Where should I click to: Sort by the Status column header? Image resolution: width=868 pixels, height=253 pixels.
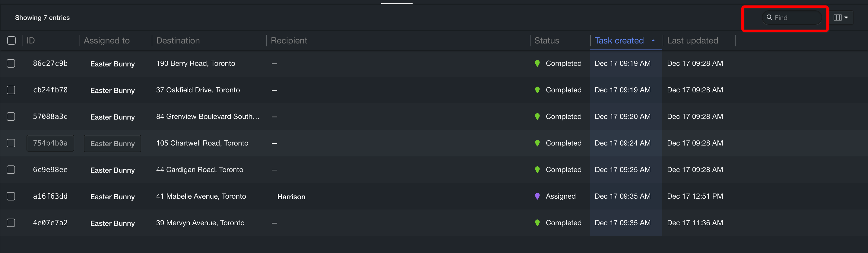point(546,40)
